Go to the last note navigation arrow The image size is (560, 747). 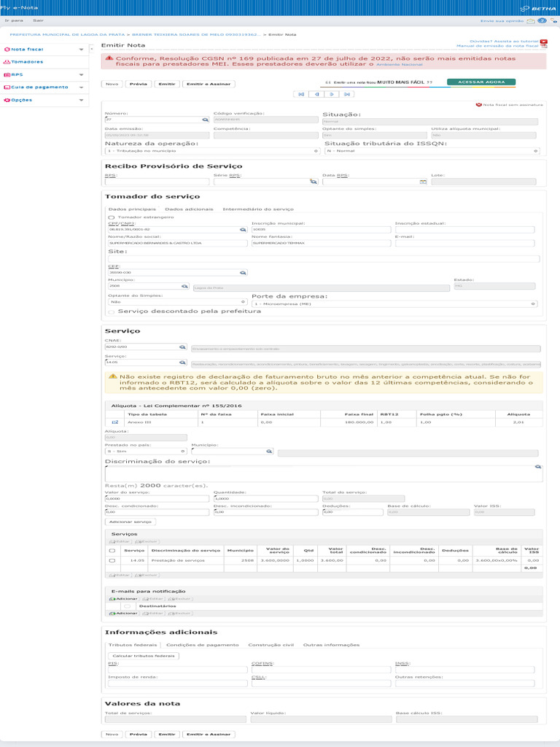pos(347,94)
